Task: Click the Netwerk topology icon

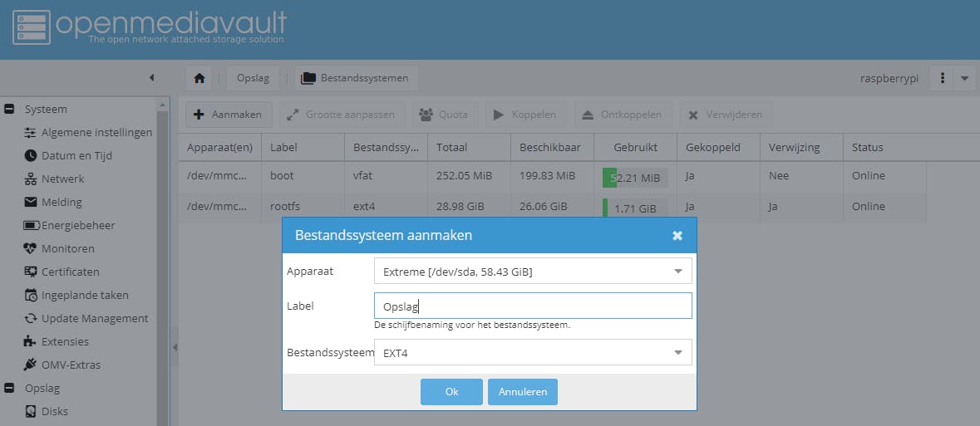Action: click(x=30, y=179)
